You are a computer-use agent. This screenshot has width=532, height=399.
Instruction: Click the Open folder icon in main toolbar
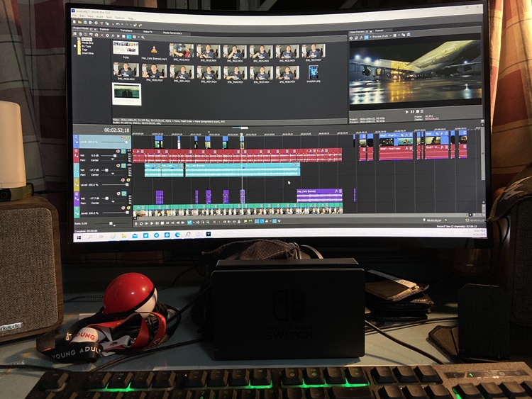[79, 22]
